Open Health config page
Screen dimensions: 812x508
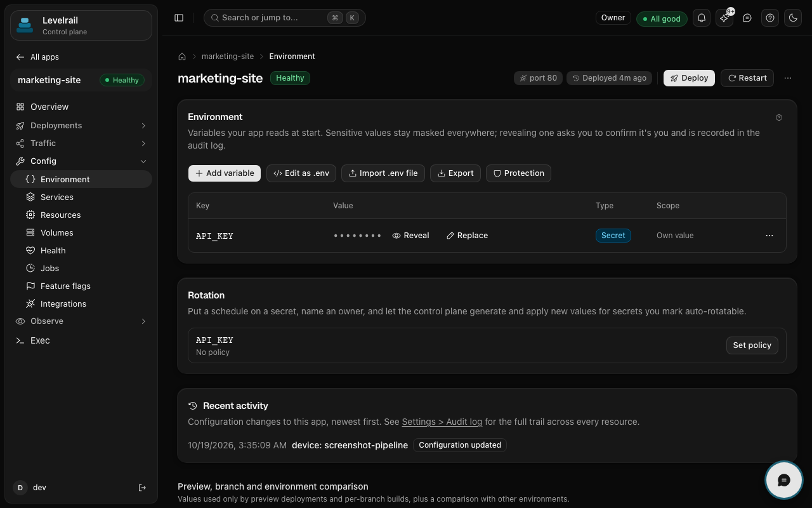(x=81, y=251)
